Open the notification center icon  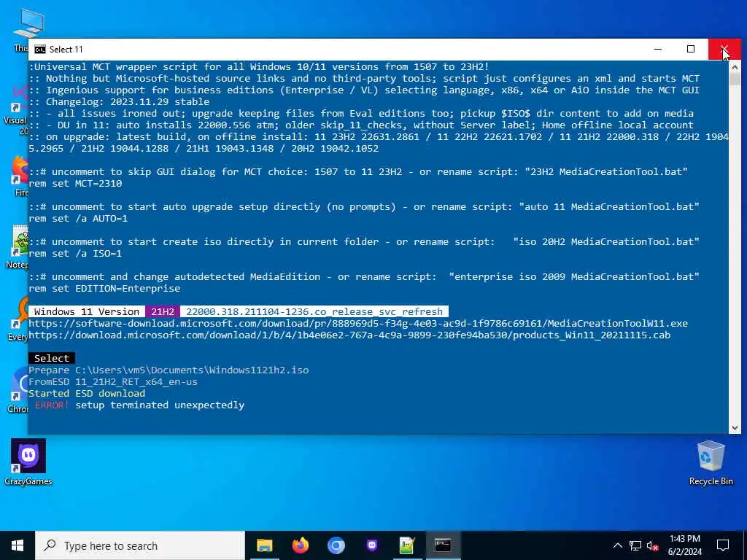tap(723, 545)
